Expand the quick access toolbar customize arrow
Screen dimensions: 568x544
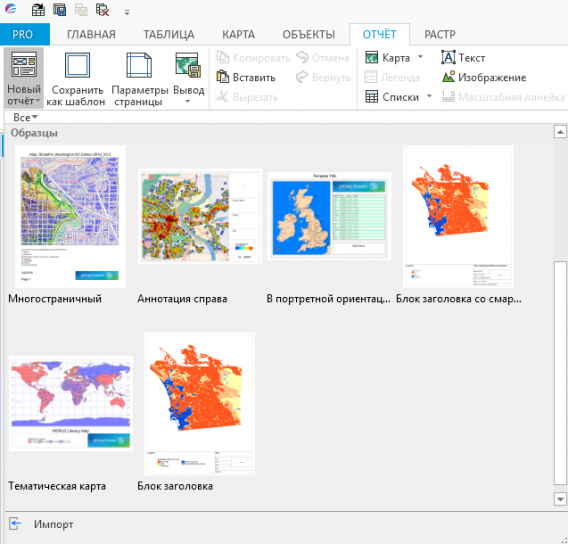[127, 12]
